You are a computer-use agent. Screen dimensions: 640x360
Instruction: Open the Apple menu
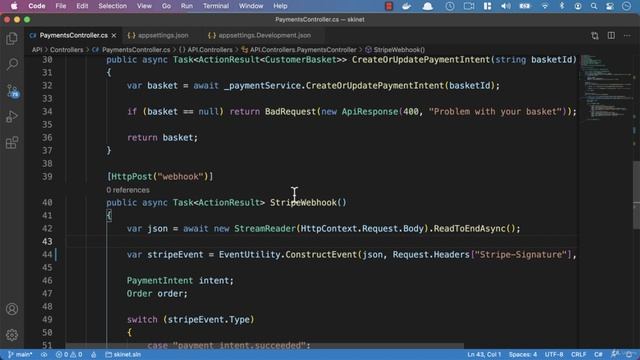(14, 6)
